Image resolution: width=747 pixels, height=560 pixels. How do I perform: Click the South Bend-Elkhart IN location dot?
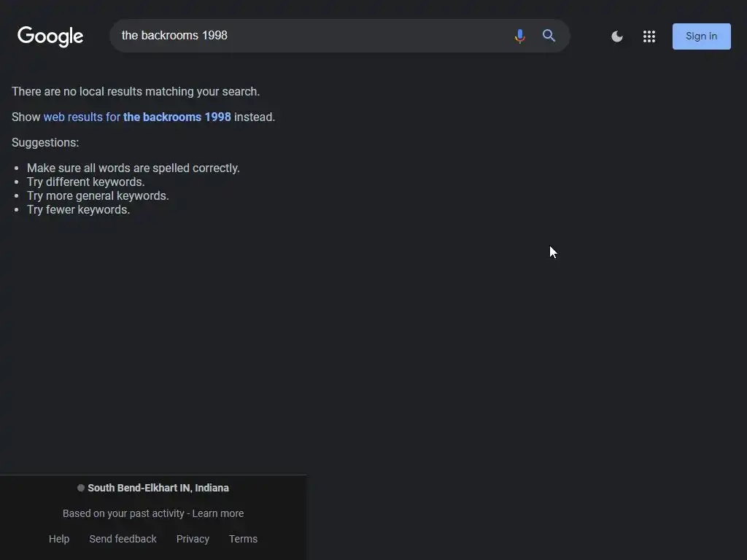coord(81,488)
